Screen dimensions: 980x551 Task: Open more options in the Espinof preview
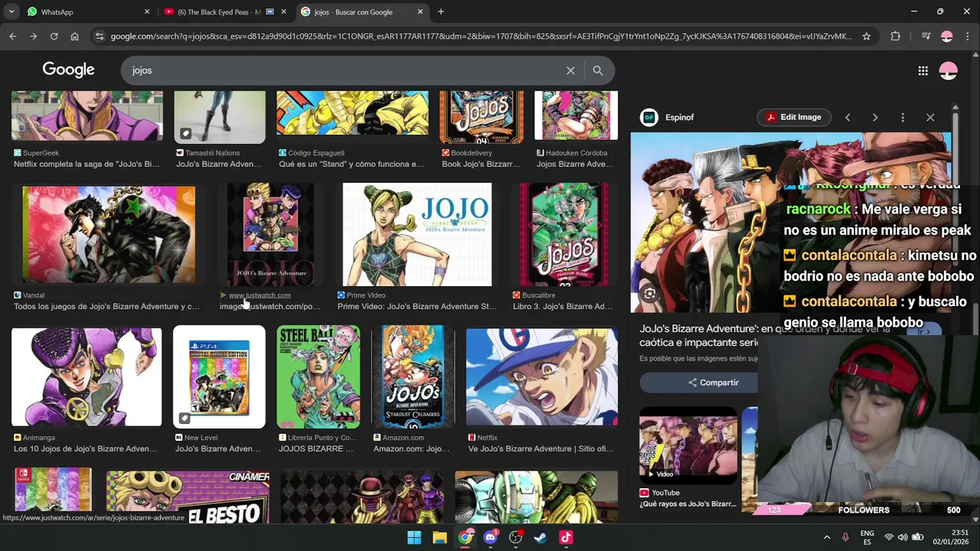903,117
